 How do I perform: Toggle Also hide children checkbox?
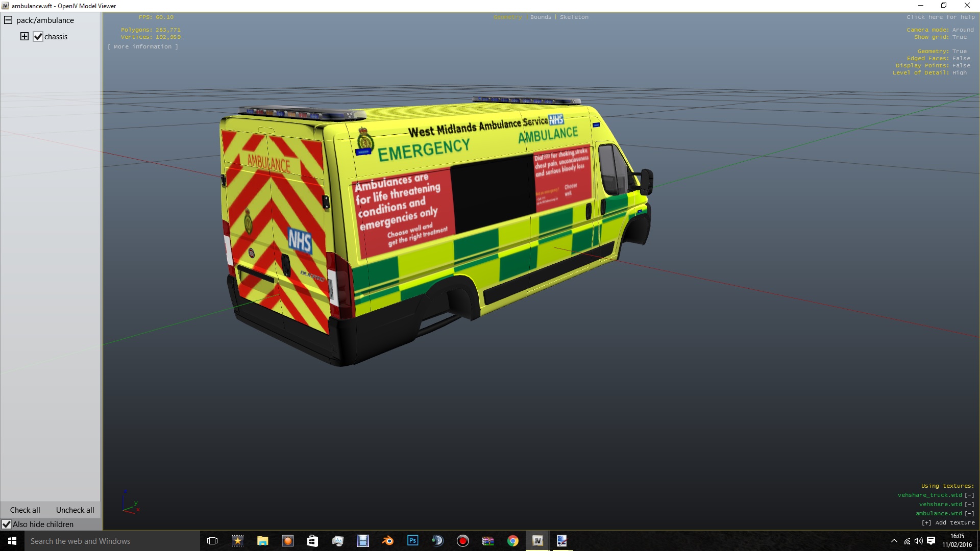7,524
